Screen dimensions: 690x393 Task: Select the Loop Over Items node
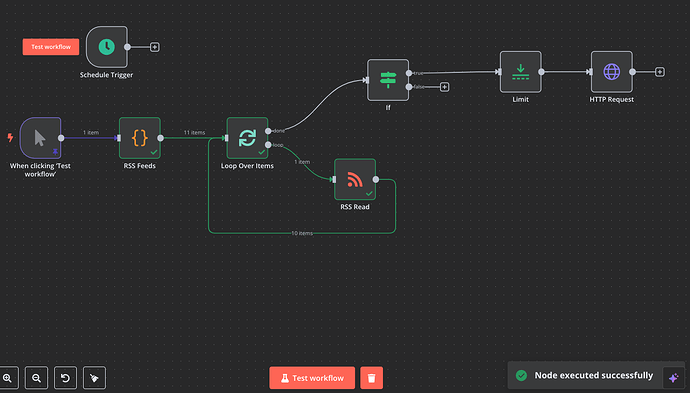point(247,138)
